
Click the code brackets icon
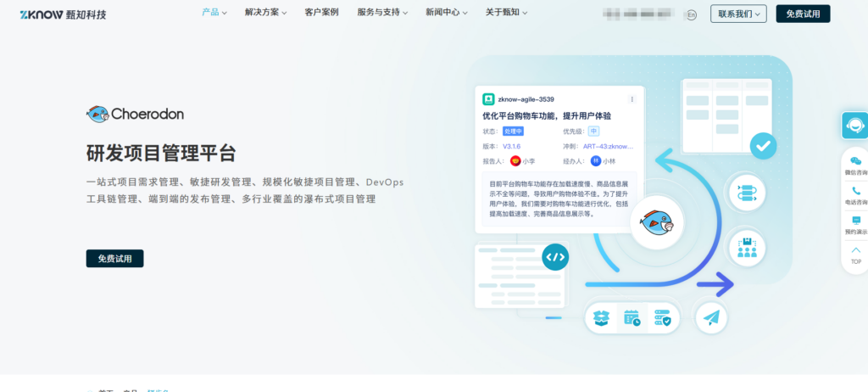tap(555, 257)
